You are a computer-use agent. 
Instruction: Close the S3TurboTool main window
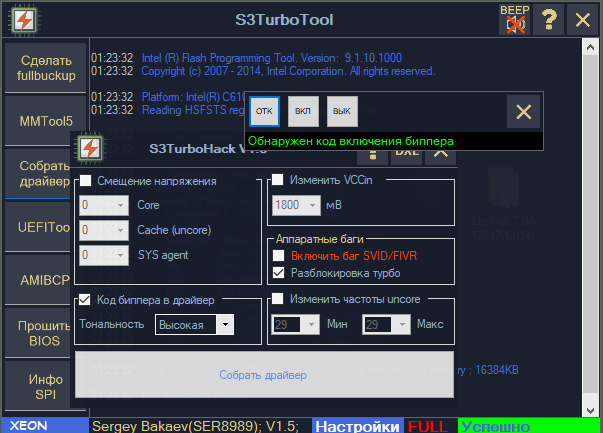click(x=583, y=20)
